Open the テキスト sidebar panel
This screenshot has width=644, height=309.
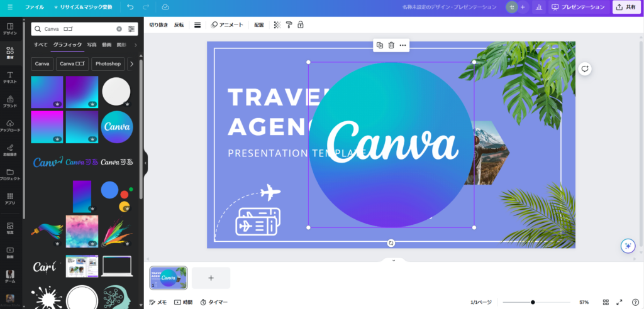pyautogui.click(x=10, y=78)
